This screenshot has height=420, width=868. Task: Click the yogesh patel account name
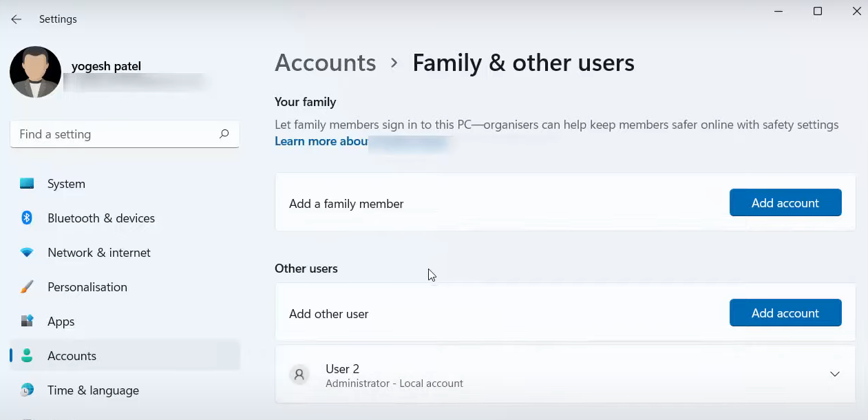point(106,67)
